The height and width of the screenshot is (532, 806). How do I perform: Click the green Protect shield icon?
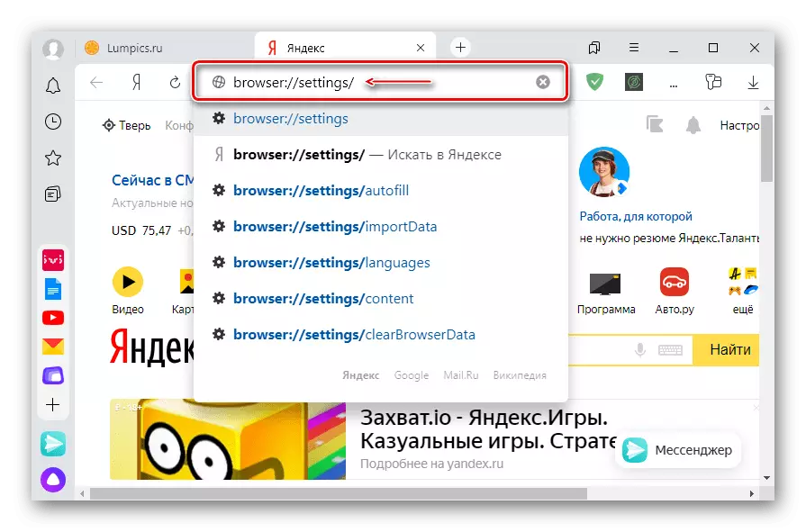coord(594,82)
